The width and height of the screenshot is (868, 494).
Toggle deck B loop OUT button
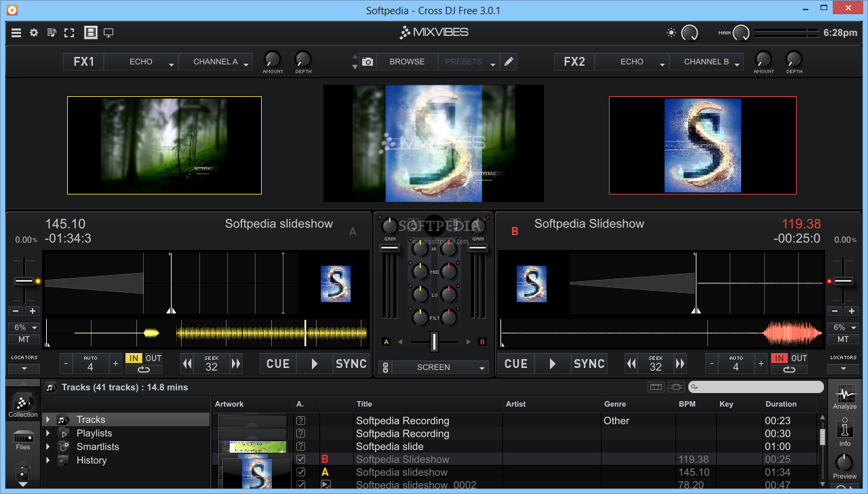point(799,358)
